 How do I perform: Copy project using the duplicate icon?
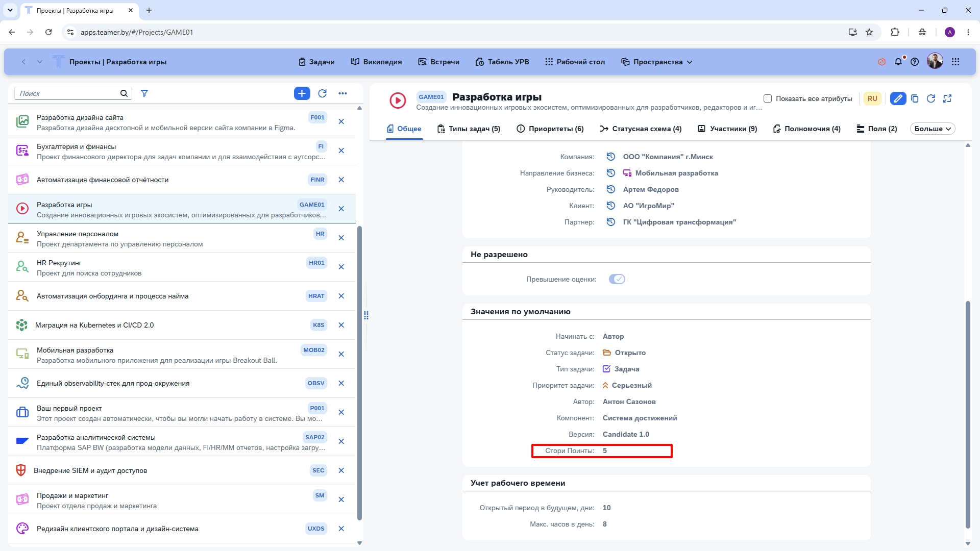[x=915, y=98]
